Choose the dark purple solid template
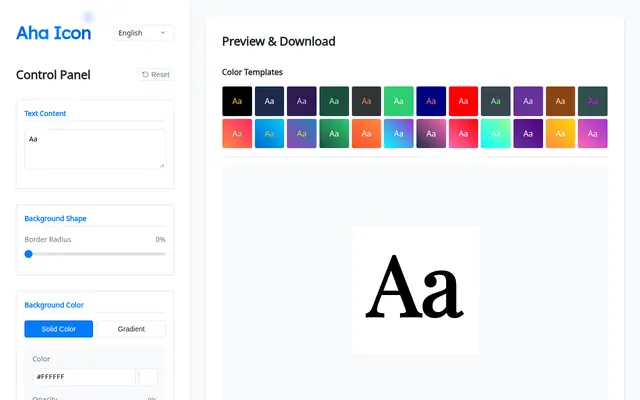Viewport: 640px width, 400px height. 302,101
